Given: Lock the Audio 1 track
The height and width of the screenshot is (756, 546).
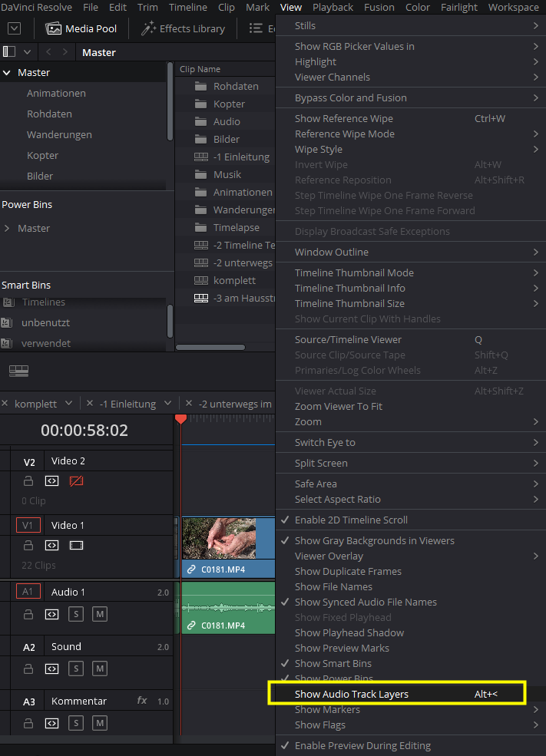Looking at the screenshot, I should point(28,614).
